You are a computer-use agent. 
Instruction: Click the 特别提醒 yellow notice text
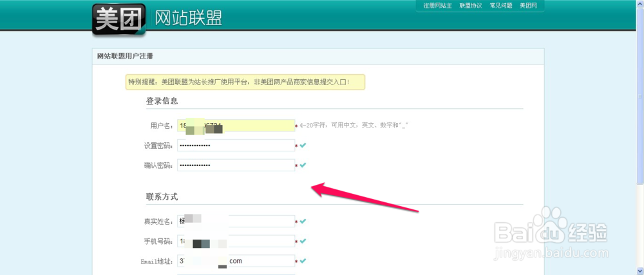(x=239, y=82)
